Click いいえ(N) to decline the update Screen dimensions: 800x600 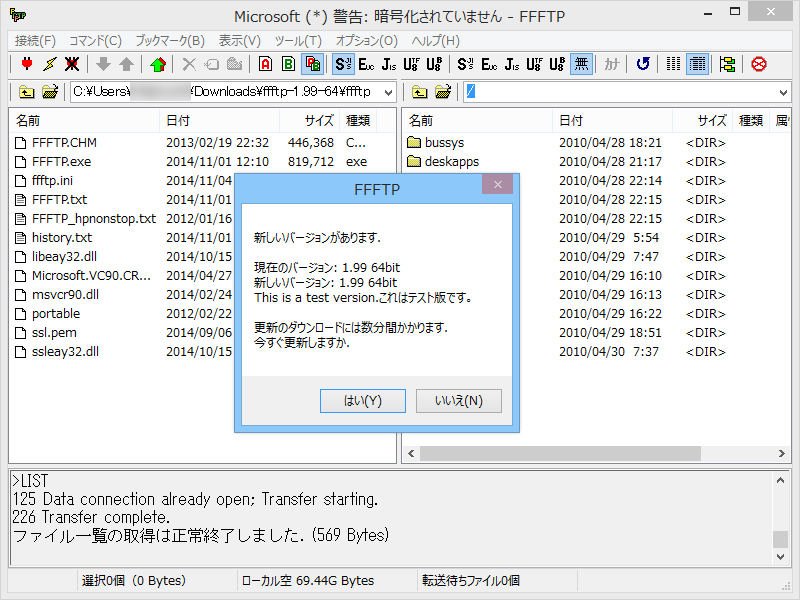(458, 400)
